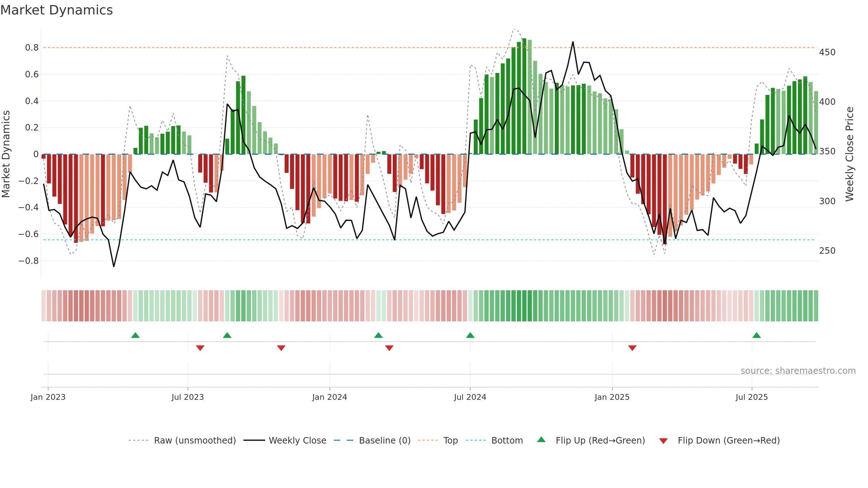Click the 250 price axis tick label

coord(827,251)
